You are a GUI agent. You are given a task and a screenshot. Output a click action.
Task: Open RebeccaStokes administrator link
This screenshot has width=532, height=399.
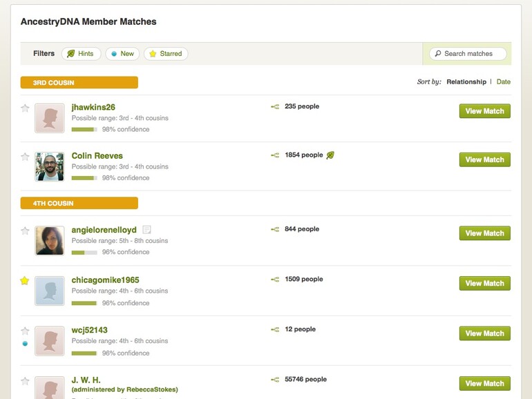(x=151, y=389)
